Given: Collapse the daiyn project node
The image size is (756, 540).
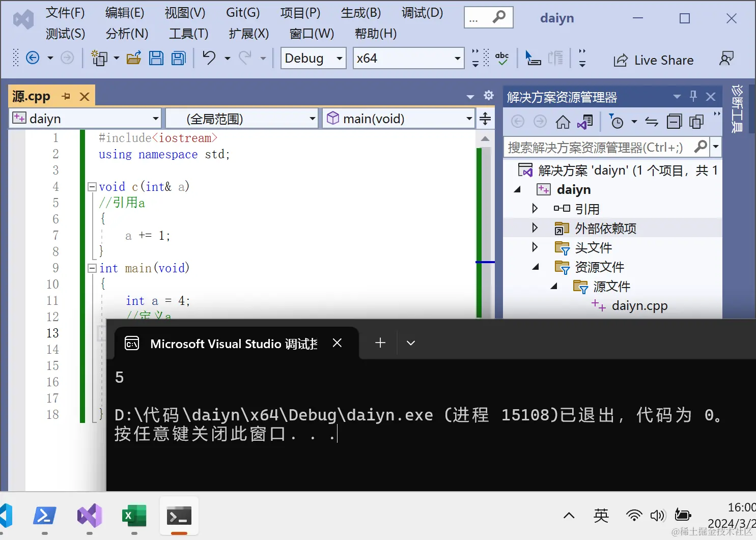Looking at the screenshot, I should point(517,189).
